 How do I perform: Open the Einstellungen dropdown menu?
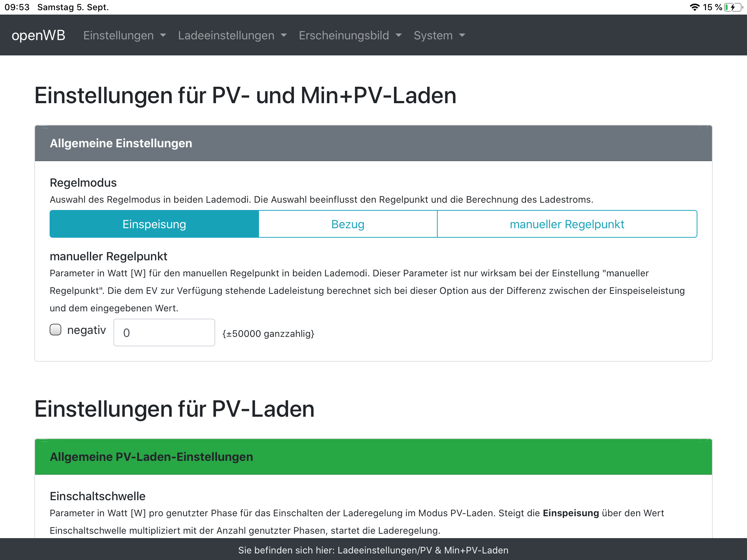(125, 35)
